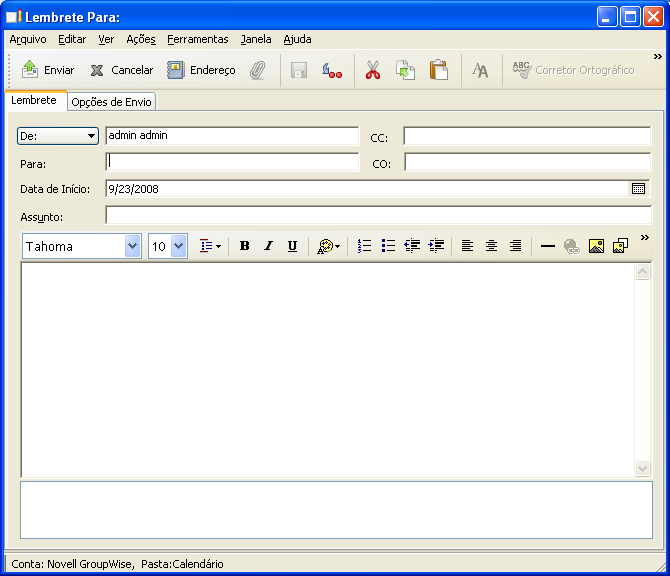Screen dimensions: 670x576
Task: Toggle underline formatting
Action: 292,246
